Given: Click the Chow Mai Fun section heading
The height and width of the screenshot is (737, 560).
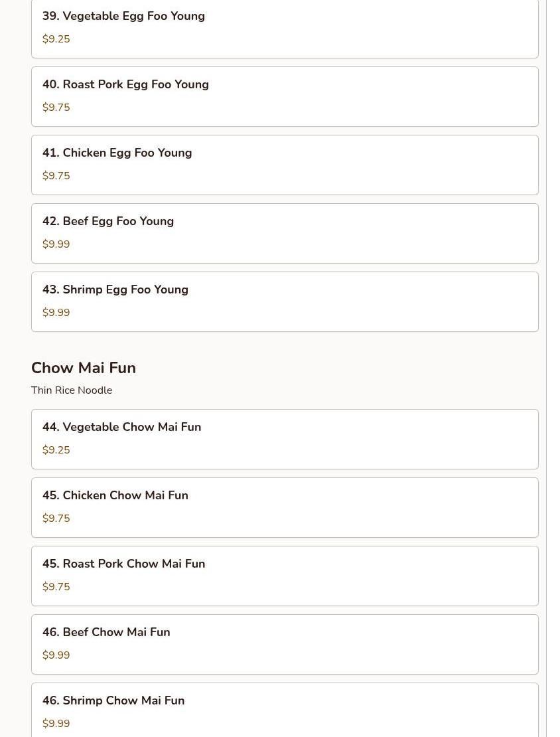Looking at the screenshot, I should click(84, 368).
